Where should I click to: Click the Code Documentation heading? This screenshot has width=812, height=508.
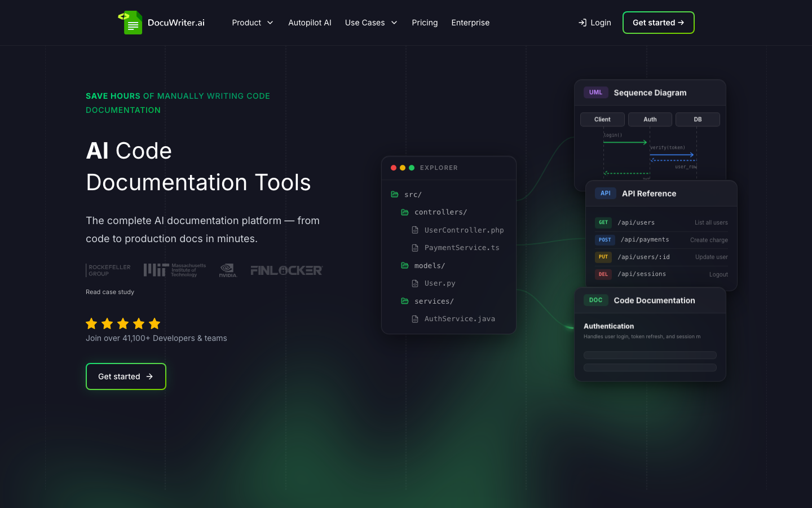(654, 300)
